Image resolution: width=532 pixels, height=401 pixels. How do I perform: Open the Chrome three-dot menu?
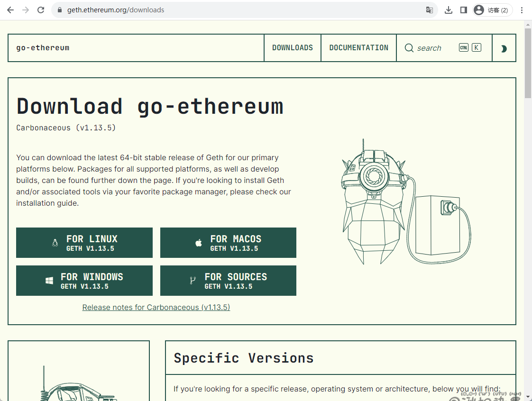(x=522, y=10)
